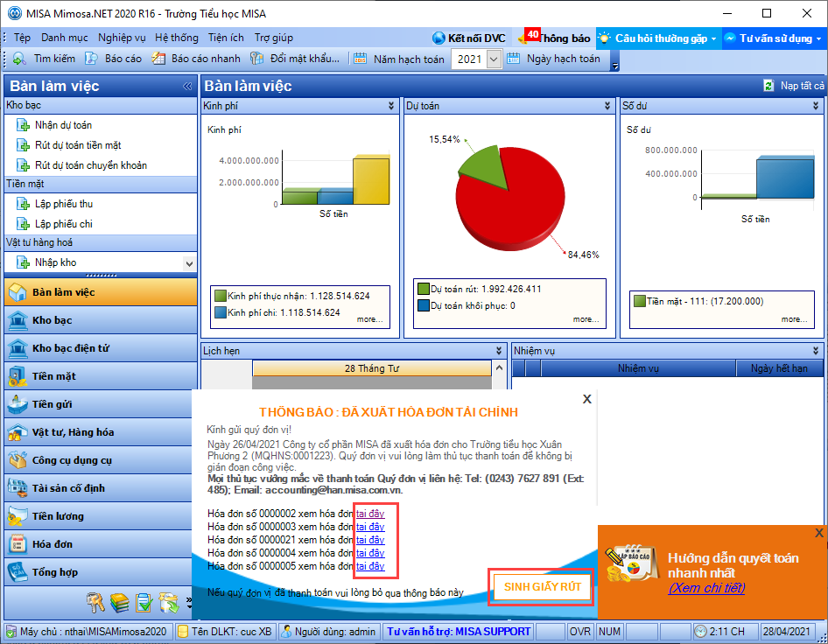Image resolution: width=828 pixels, height=644 pixels.
Task: Click Đổi mật khẩu toolbar icon
Action: (x=256, y=59)
